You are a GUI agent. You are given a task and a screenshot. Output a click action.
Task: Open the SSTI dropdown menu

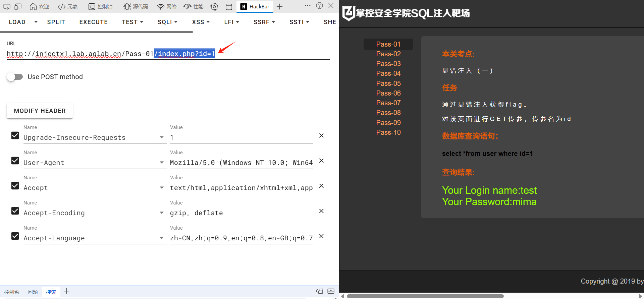pyautogui.click(x=299, y=22)
